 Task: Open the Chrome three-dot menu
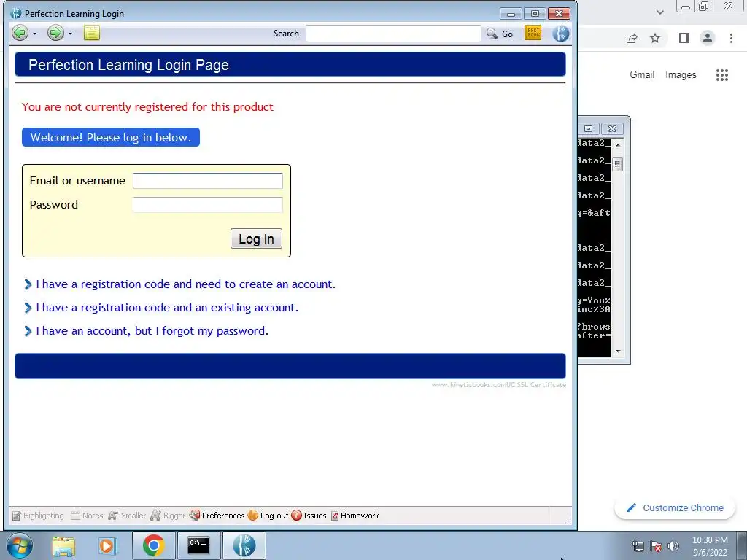point(731,38)
